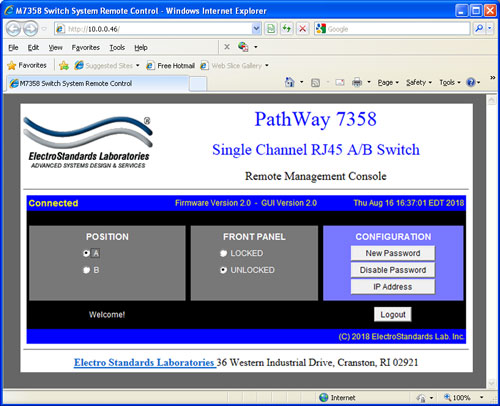
Task: Open the Home page icon
Action: pos(290,82)
